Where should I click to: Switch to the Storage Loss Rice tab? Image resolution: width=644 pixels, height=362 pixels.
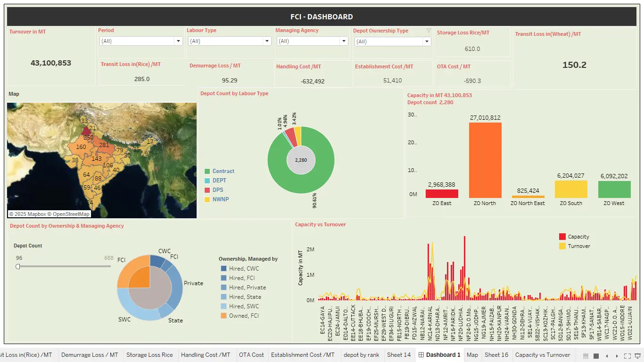pyautogui.click(x=149, y=355)
